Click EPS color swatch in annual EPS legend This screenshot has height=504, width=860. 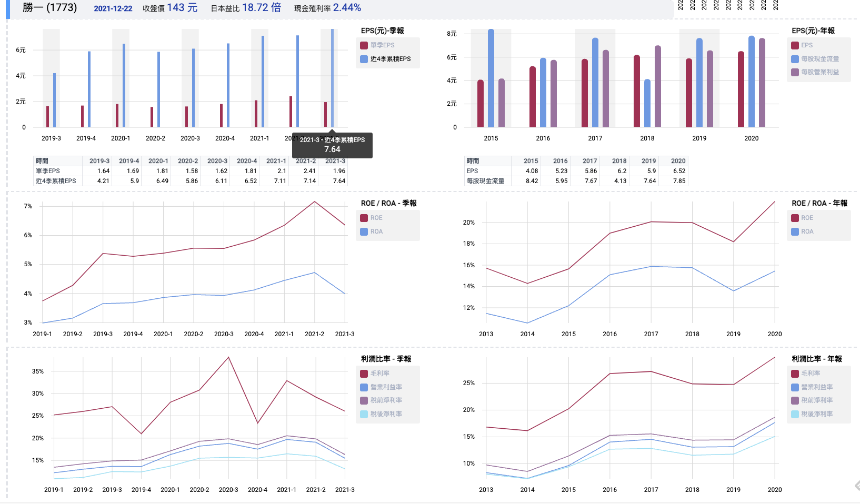[x=795, y=45]
